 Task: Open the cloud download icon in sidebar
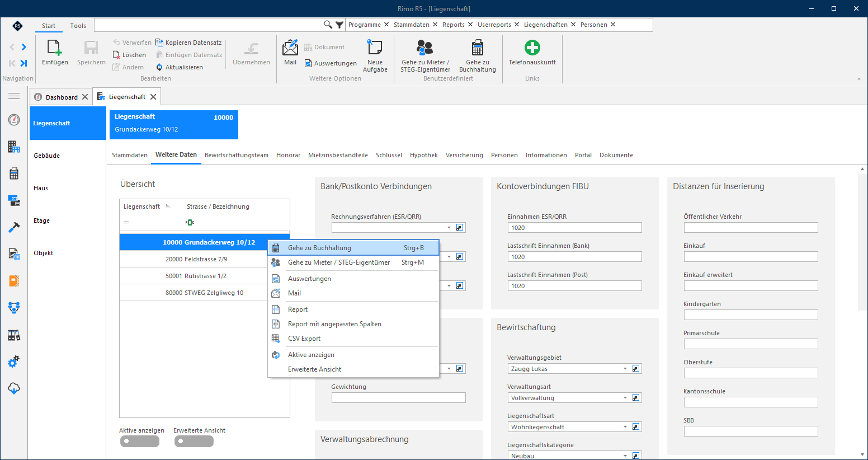[x=14, y=388]
